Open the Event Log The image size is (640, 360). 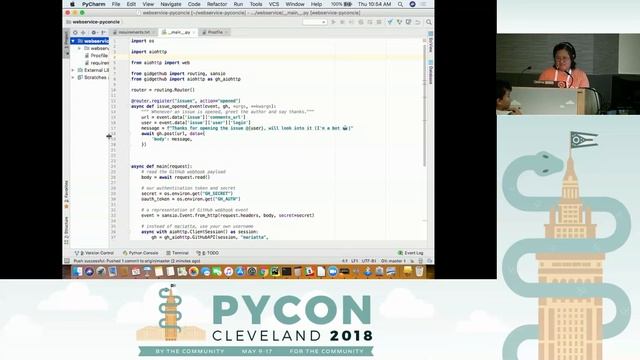[x=411, y=253]
